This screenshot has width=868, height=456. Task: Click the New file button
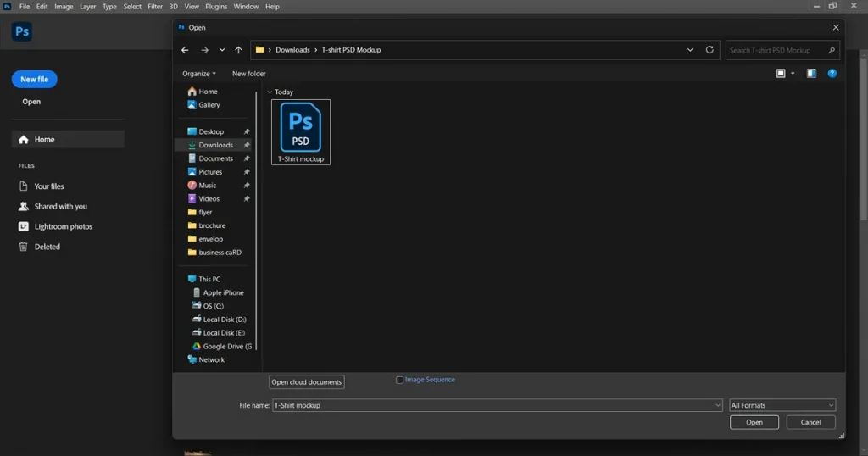pos(34,79)
